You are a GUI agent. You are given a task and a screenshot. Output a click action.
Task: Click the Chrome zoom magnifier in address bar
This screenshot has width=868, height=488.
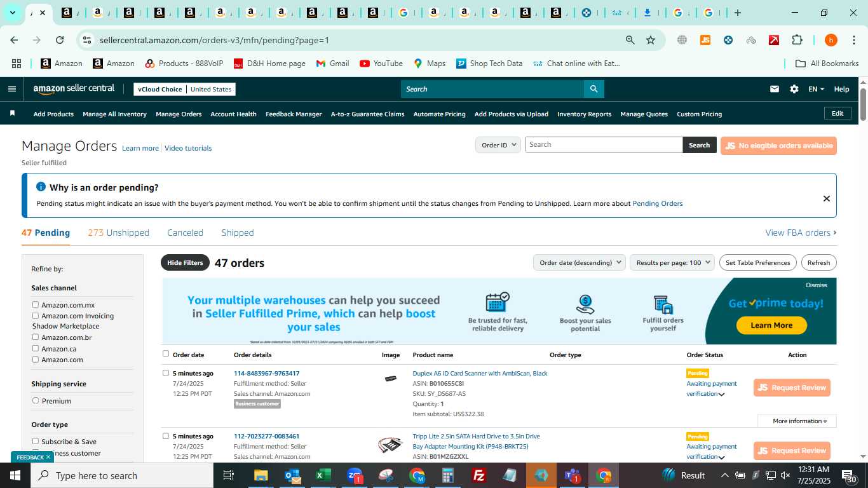pyautogui.click(x=630, y=40)
